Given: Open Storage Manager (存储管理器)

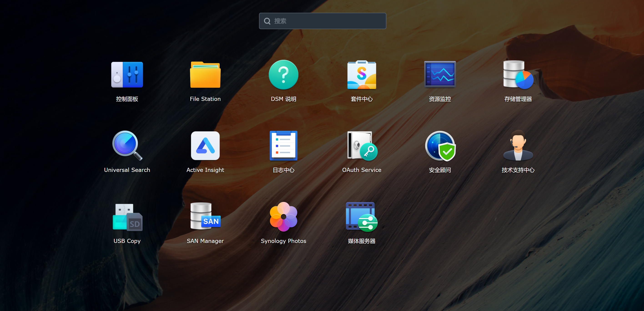Looking at the screenshot, I should [518, 74].
